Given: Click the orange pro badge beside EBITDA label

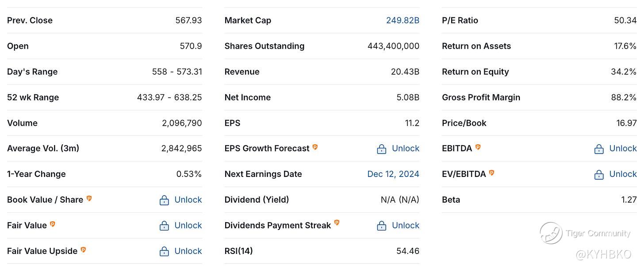Looking at the screenshot, I should [x=478, y=147].
